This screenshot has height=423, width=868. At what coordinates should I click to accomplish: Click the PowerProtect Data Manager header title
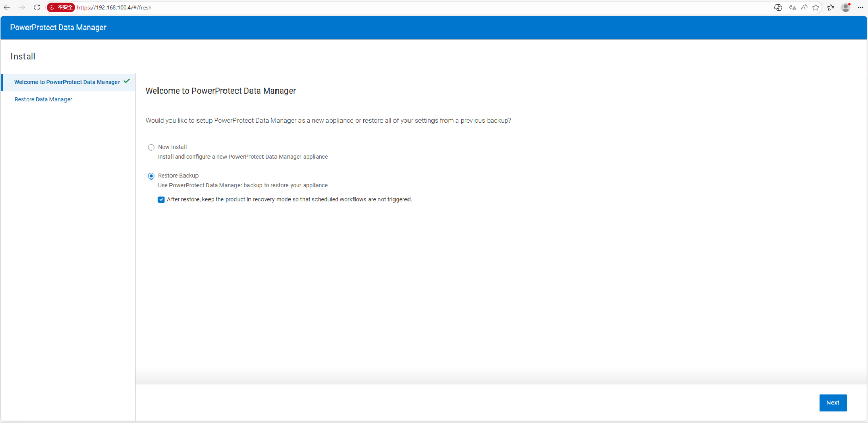[58, 28]
